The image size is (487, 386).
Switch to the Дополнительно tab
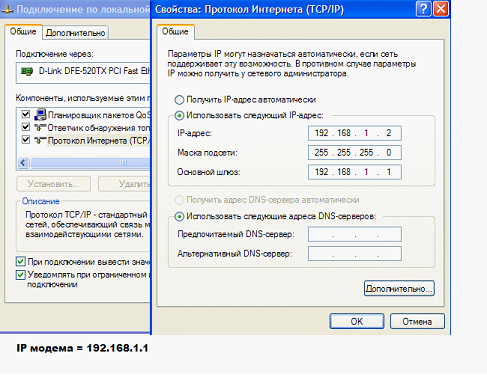(x=75, y=33)
